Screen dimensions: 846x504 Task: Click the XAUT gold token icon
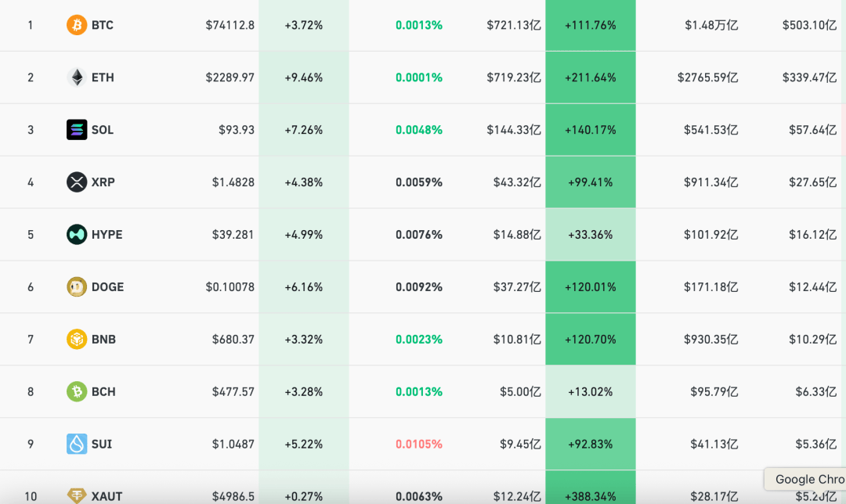click(x=77, y=495)
